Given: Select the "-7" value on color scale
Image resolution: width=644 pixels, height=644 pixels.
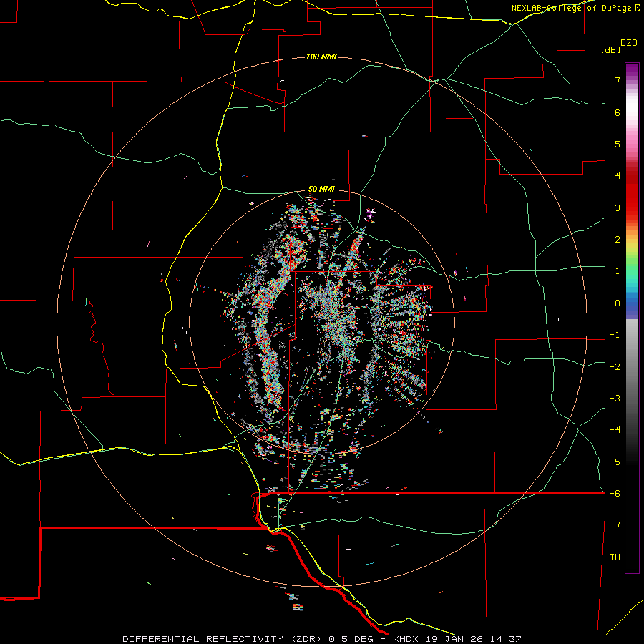Looking at the screenshot, I should (x=615, y=525).
